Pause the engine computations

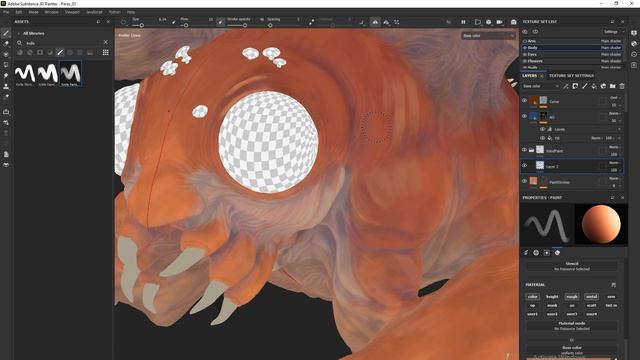[463, 22]
